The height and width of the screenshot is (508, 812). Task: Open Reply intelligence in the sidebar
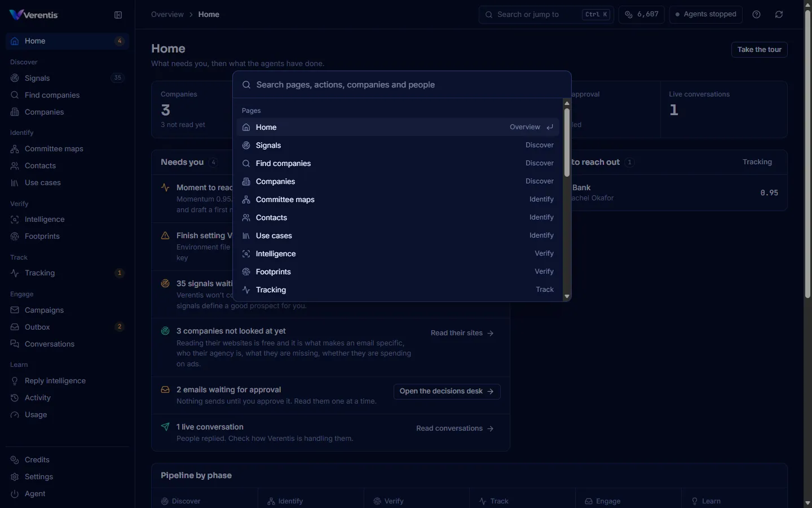point(67,380)
